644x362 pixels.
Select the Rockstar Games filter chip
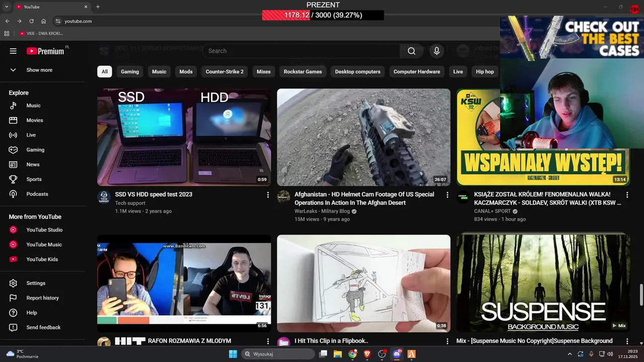(303, 71)
